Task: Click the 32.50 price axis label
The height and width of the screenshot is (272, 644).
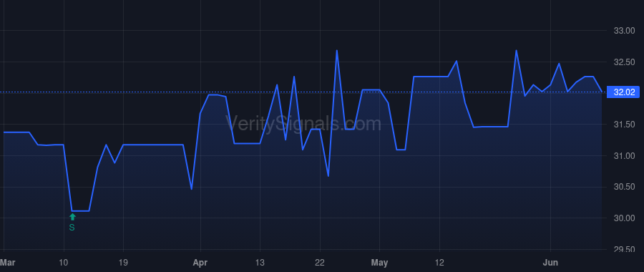Action: (x=624, y=62)
